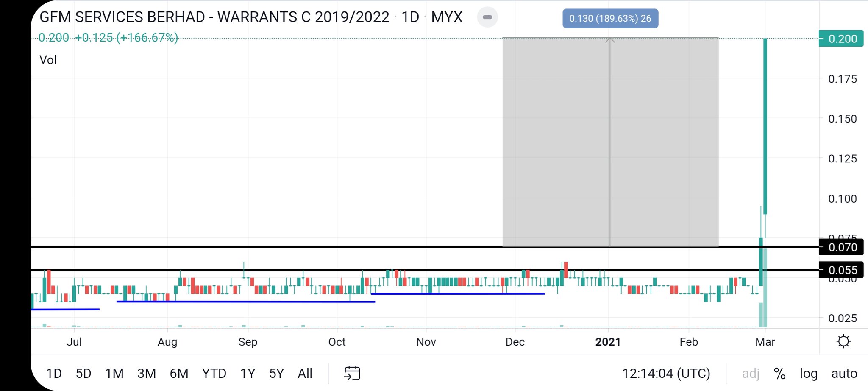Click the gray measurement rectangle
868x391 pixels.
click(610, 142)
